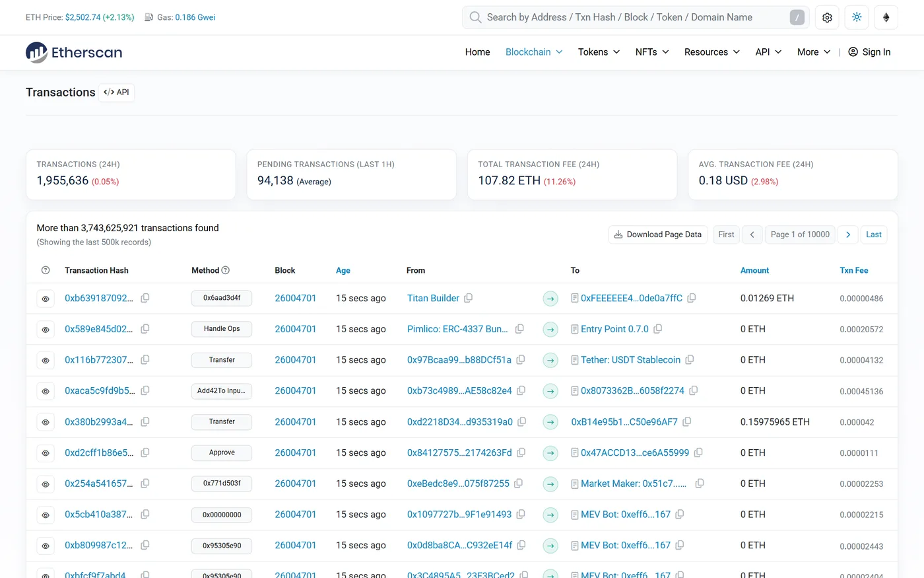Image resolution: width=924 pixels, height=578 pixels.
Task: Copy from address 0x97Bcaa99...b88DCf51a
Action: (521, 360)
